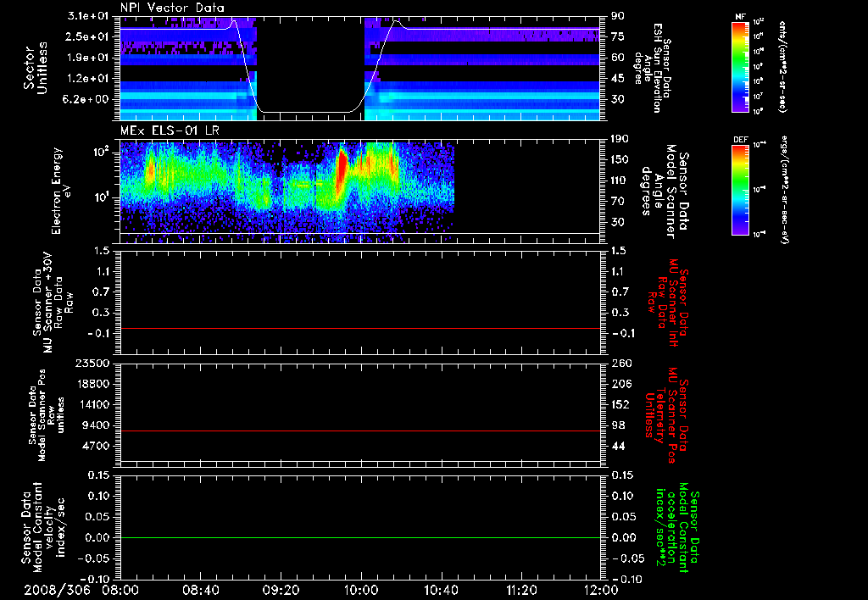Viewport: 868px width, 600px height.
Task: Click the "190" scanner angle tick label
Action: point(620,139)
